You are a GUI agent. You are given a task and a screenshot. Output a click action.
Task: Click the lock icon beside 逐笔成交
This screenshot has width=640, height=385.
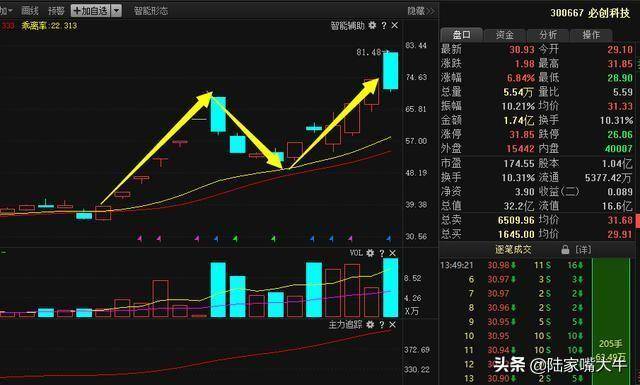(565, 249)
